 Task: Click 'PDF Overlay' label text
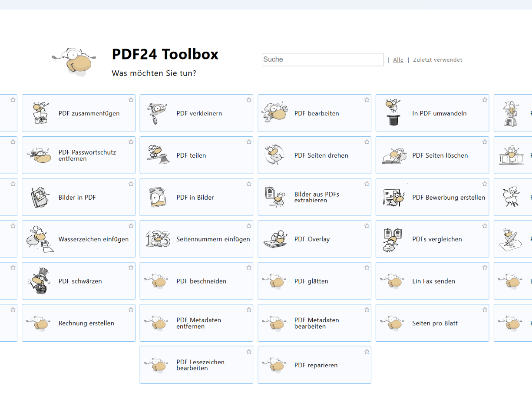312,239
